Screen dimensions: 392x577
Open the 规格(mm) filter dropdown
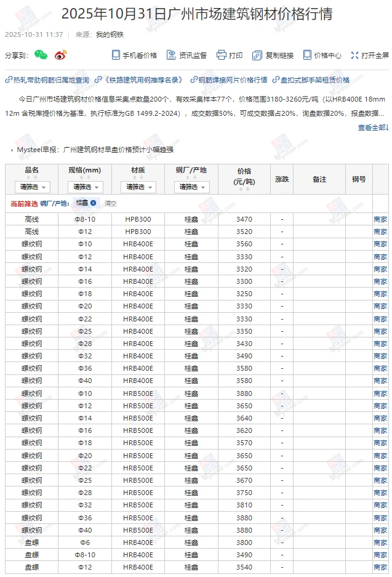click(x=86, y=187)
